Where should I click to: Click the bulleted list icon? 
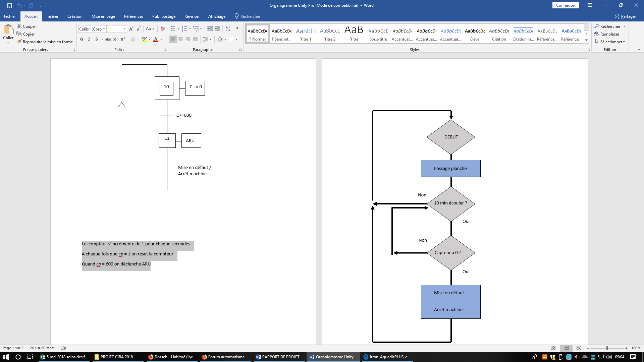tap(173, 29)
